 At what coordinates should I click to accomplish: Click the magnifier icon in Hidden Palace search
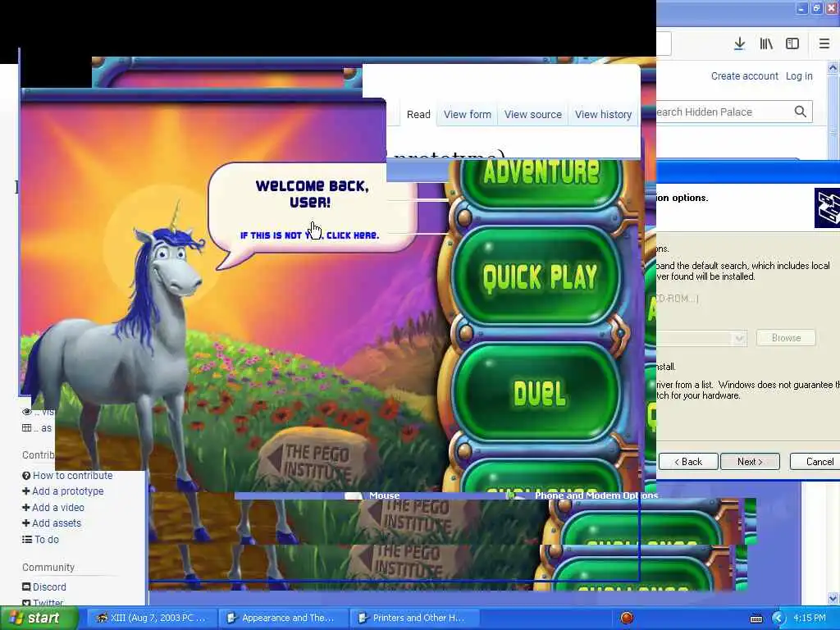801,112
